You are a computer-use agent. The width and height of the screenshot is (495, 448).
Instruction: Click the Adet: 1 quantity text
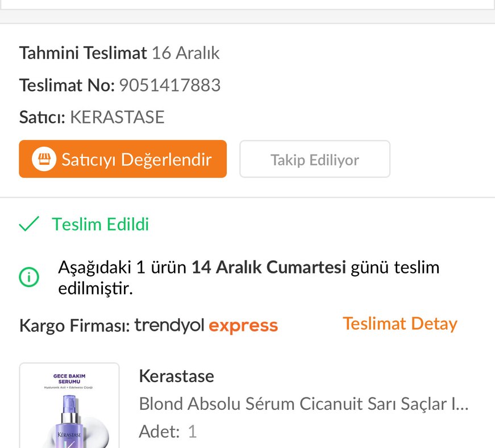[168, 431]
